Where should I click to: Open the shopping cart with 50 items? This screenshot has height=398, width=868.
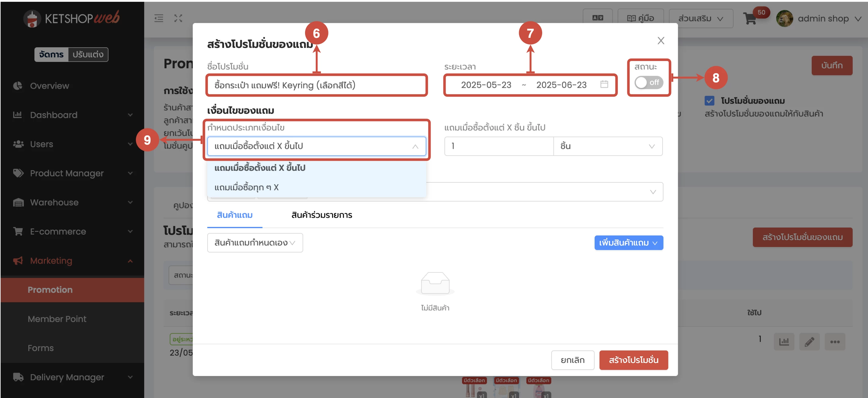(750, 19)
